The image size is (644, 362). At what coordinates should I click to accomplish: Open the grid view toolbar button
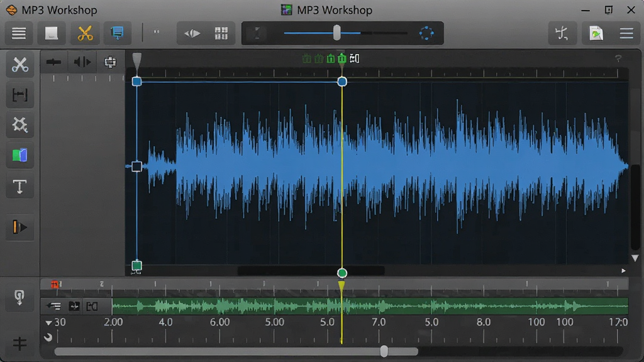(x=221, y=33)
